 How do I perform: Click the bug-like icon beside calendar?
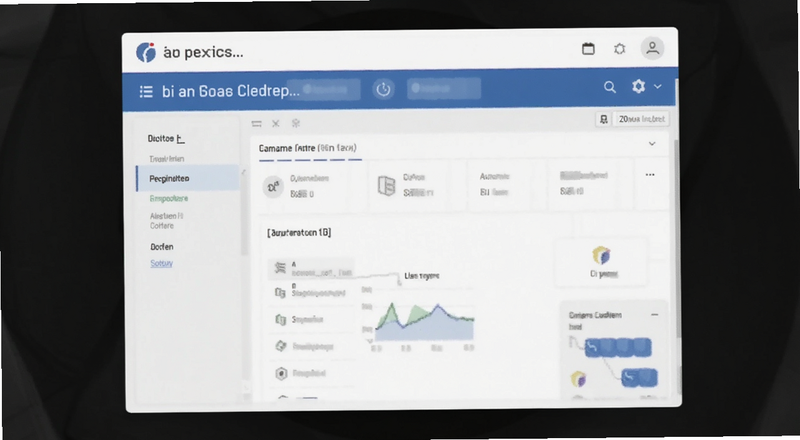coord(619,48)
